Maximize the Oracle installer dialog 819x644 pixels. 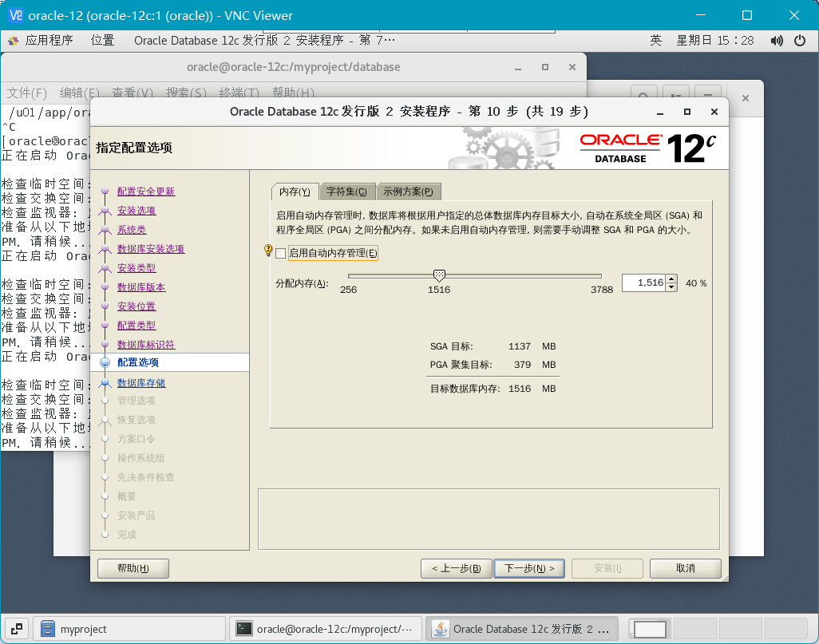(686, 112)
